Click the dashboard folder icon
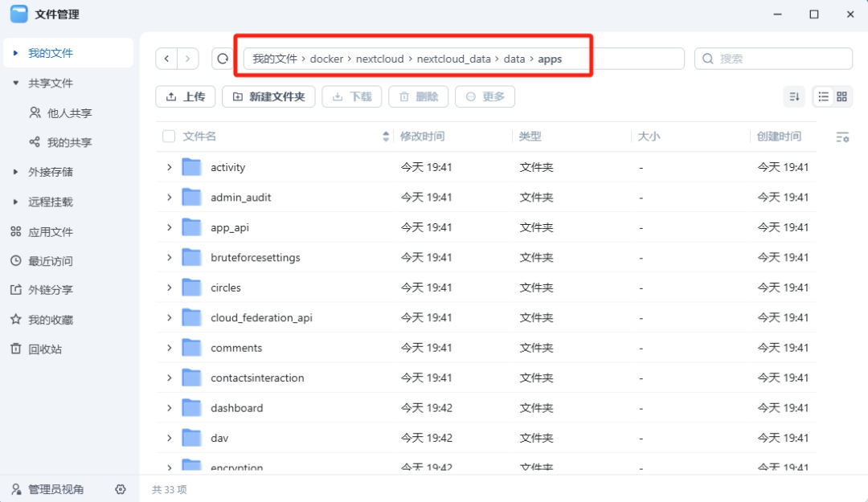 pyautogui.click(x=191, y=408)
